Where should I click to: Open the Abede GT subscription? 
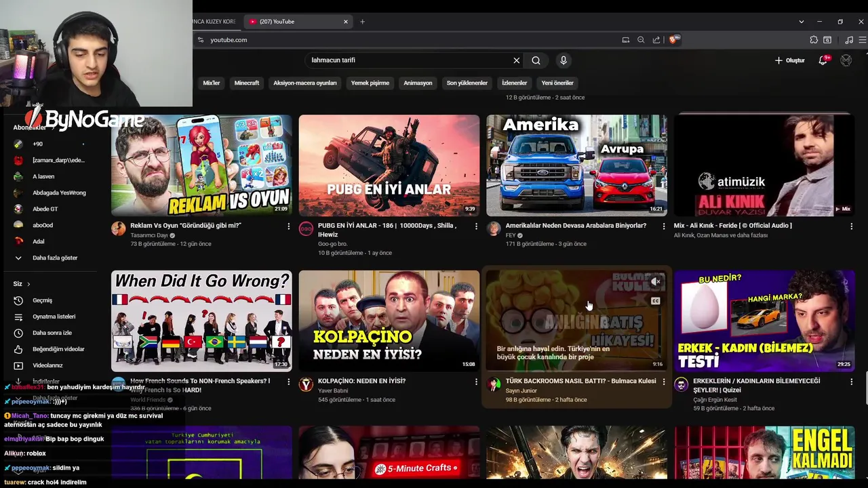point(45,209)
